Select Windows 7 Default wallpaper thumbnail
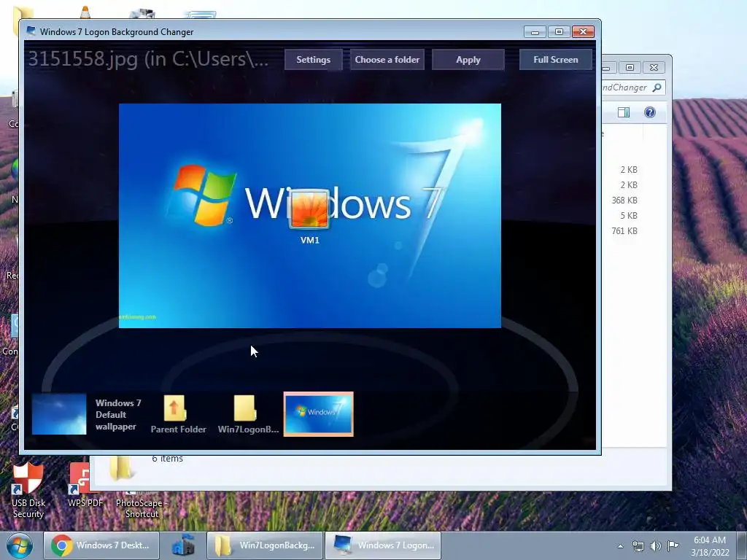 point(59,414)
